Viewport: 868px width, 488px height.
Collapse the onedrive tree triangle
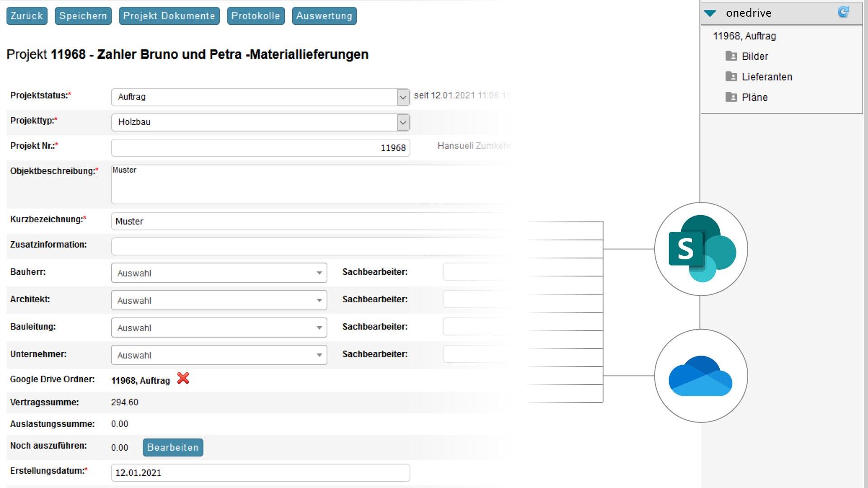tap(710, 13)
